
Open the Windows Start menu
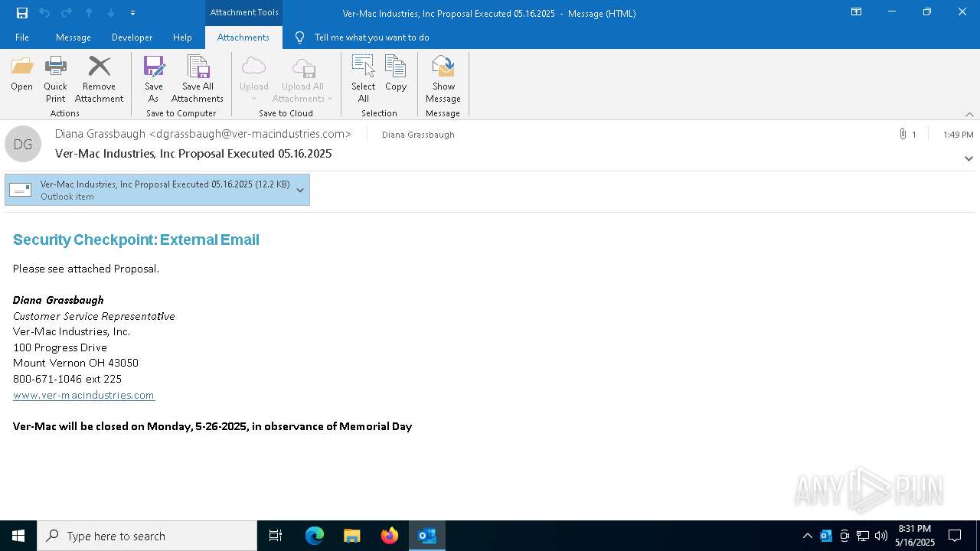tap(18, 536)
